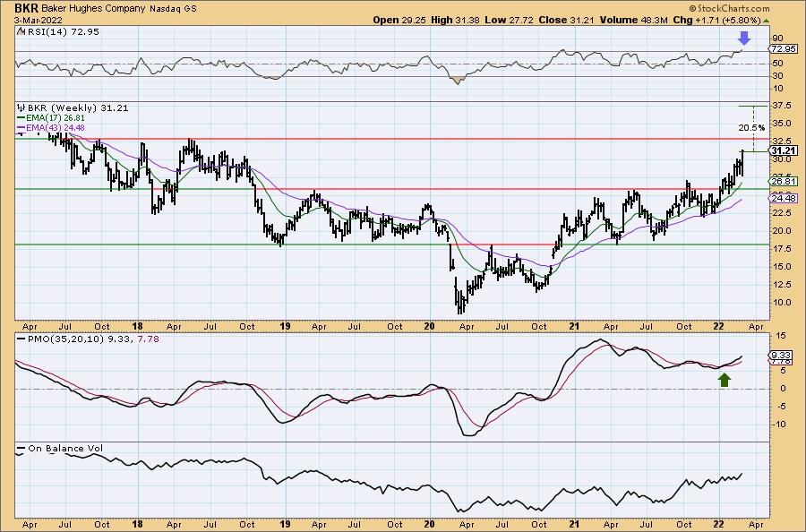Click the EMA(17) 26.81 legend entry
This screenshot has height=532, width=806.
55,117
